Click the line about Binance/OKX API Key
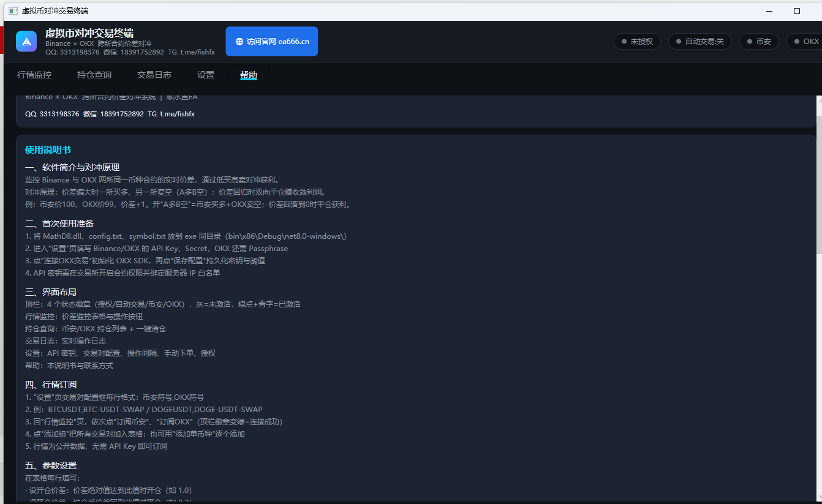Image resolution: width=822 pixels, height=504 pixels. (x=156, y=248)
